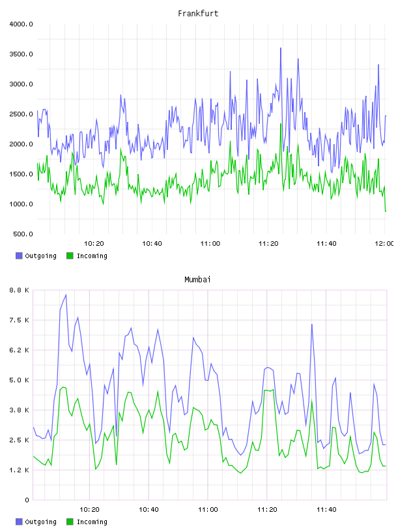Image resolution: width=396 pixels, height=532 pixels.
Task: Click the 2000.0 y-axis label in Frankfurt chart
Action: point(21,144)
